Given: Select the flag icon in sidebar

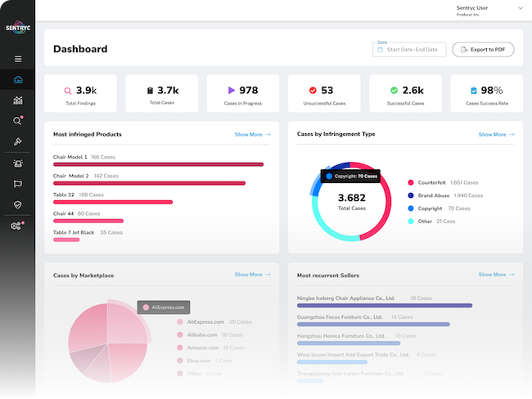Looking at the screenshot, I should [x=18, y=184].
